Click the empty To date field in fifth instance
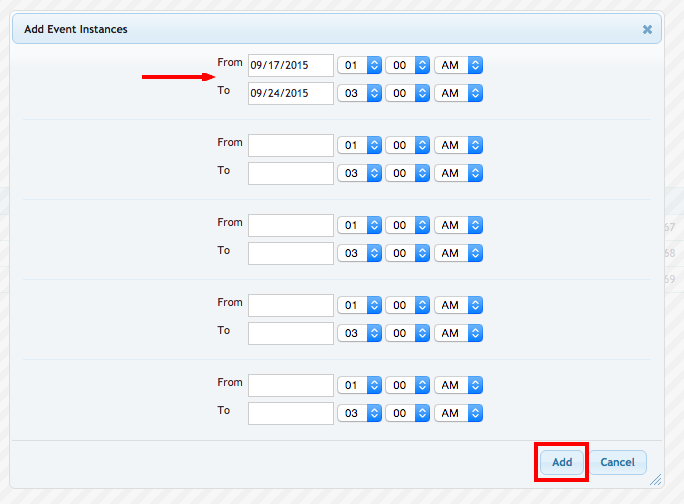 point(291,413)
